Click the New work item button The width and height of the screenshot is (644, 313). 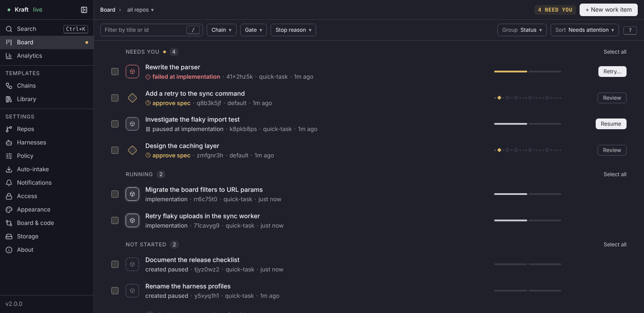[x=609, y=10]
